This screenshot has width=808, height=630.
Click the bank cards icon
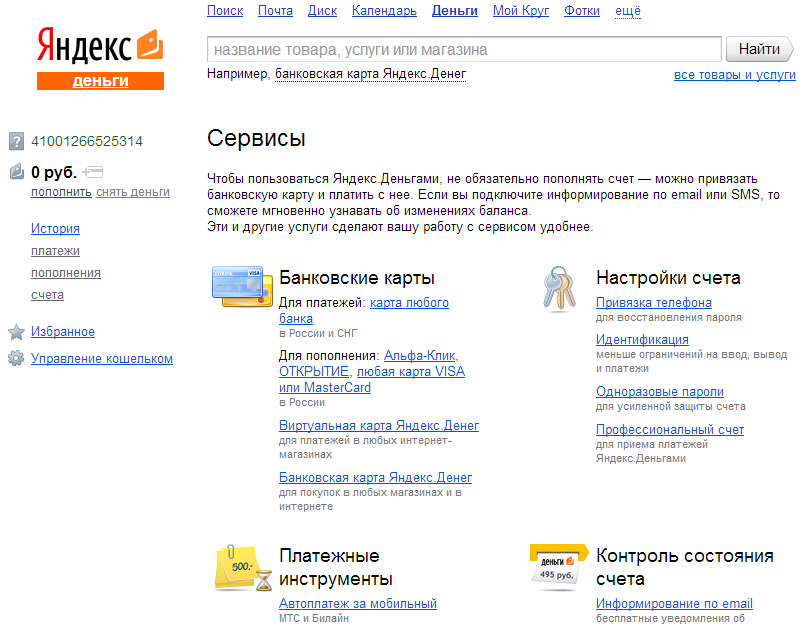point(242,286)
